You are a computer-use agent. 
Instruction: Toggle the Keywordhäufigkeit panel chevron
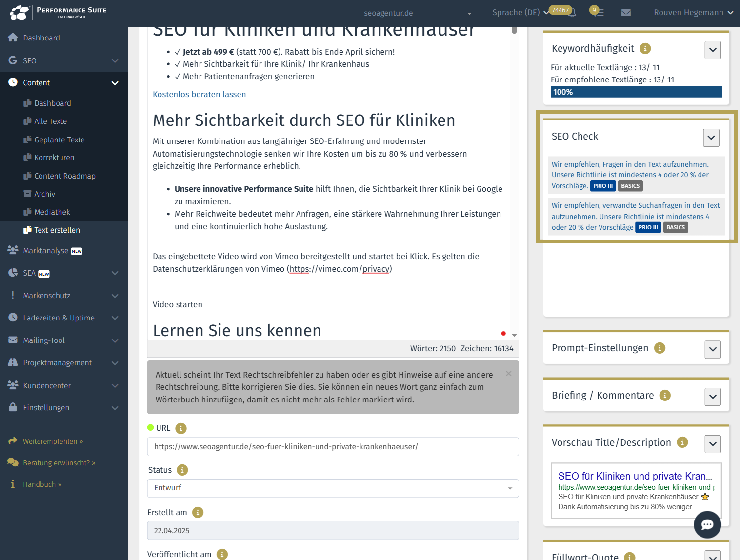713,50
